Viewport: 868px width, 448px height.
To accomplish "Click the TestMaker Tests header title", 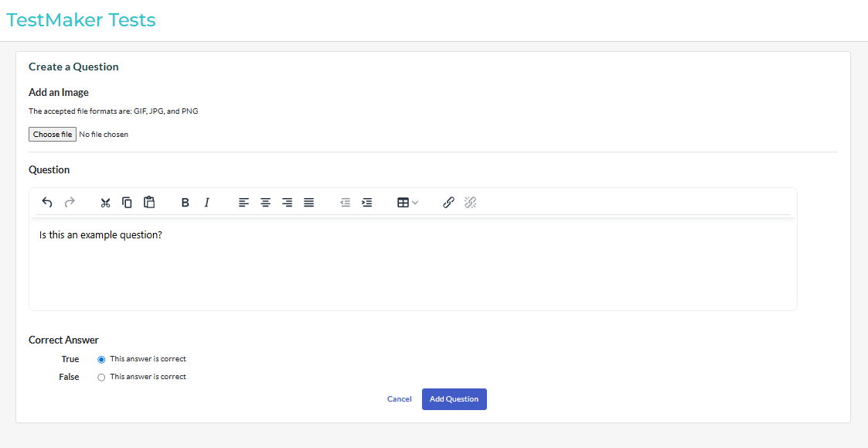I will pyautogui.click(x=81, y=20).
